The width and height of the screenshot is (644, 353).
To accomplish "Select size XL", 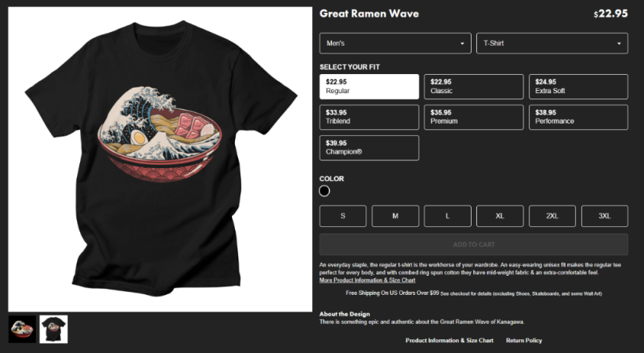I will (500, 216).
